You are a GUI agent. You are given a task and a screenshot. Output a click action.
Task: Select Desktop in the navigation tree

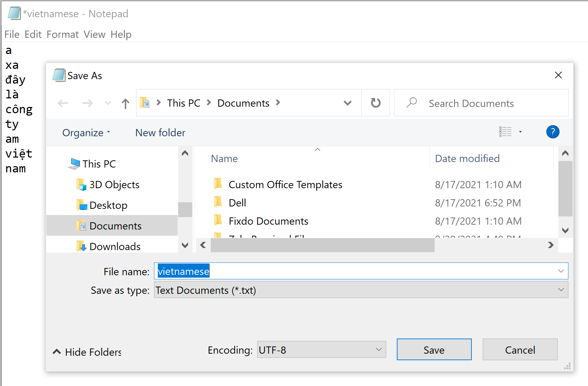(108, 205)
